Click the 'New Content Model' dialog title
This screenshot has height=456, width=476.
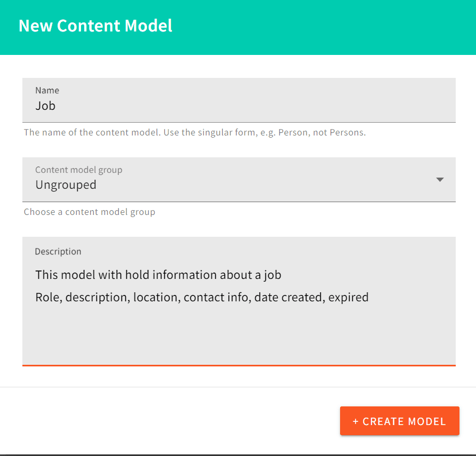(x=95, y=26)
